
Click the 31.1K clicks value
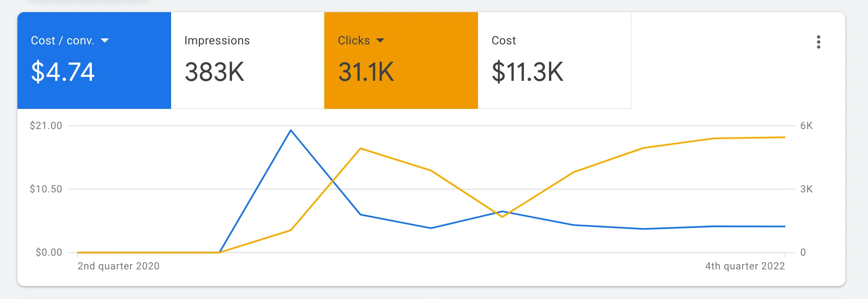click(366, 72)
